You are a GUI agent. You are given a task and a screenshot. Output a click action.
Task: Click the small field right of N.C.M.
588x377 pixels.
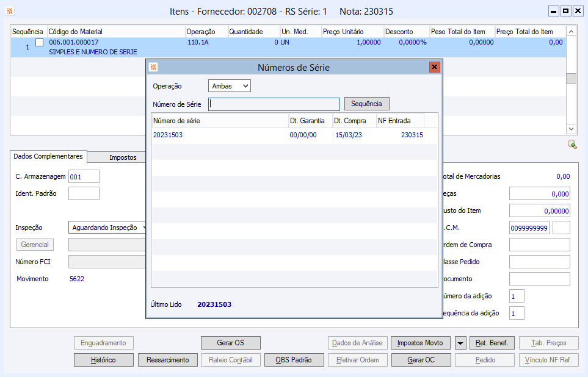pos(561,228)
